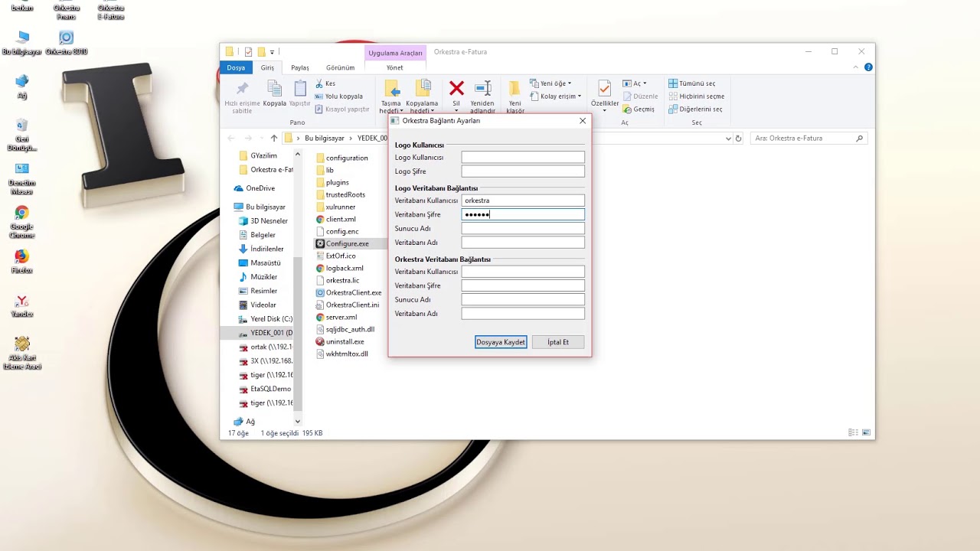Viewport: 980px width, 551px height.
Task: Switch to details view in status bar
Action: click(853, 433)
